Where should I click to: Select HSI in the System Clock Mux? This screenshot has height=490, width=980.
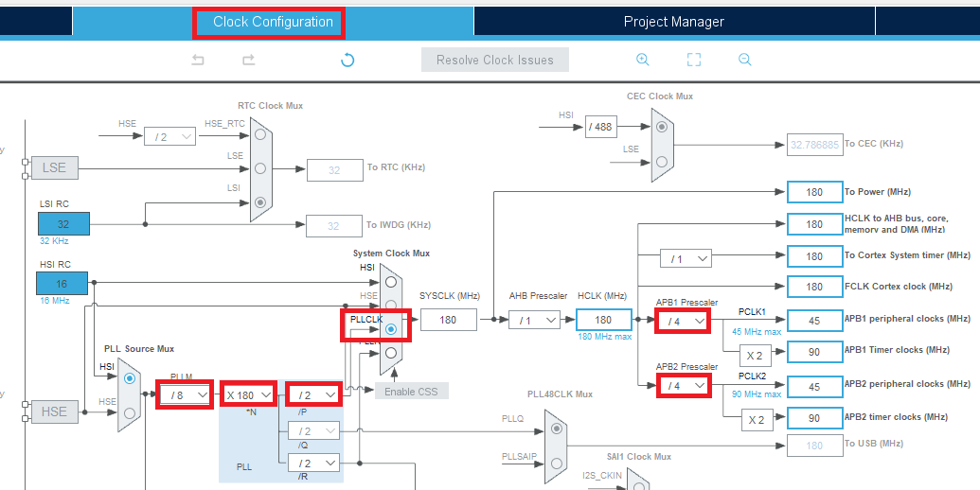pyautogui.click(x=390, y=282)
